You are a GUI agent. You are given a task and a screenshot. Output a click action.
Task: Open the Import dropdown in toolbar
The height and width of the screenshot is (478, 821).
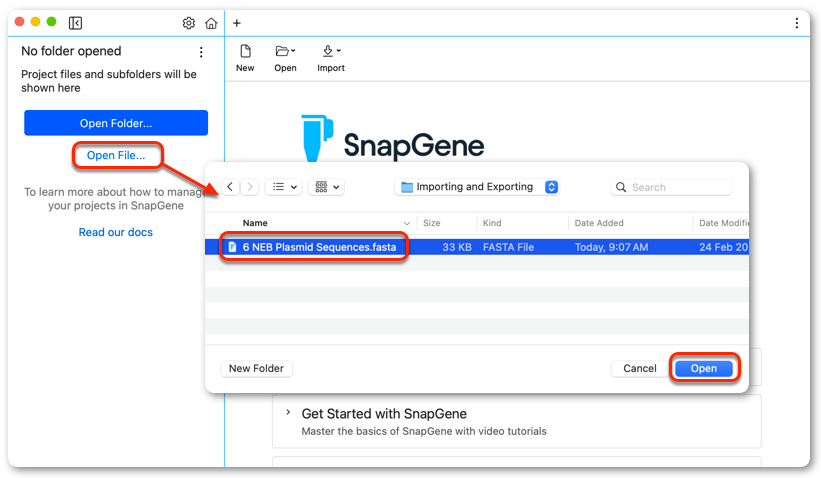tap(331, 58)
